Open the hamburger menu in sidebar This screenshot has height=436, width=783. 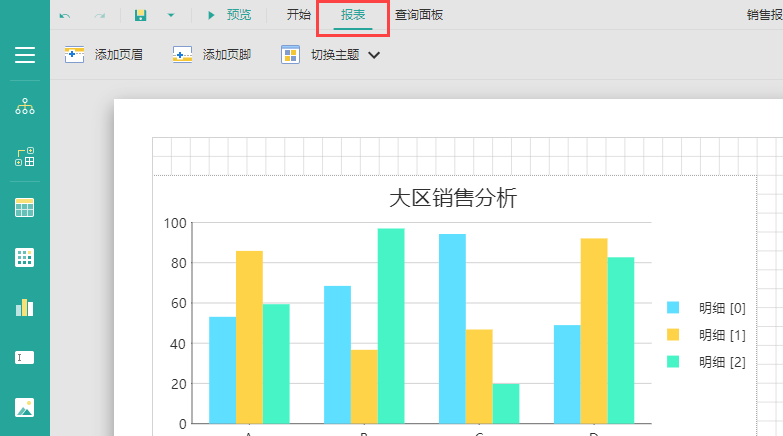25,55
